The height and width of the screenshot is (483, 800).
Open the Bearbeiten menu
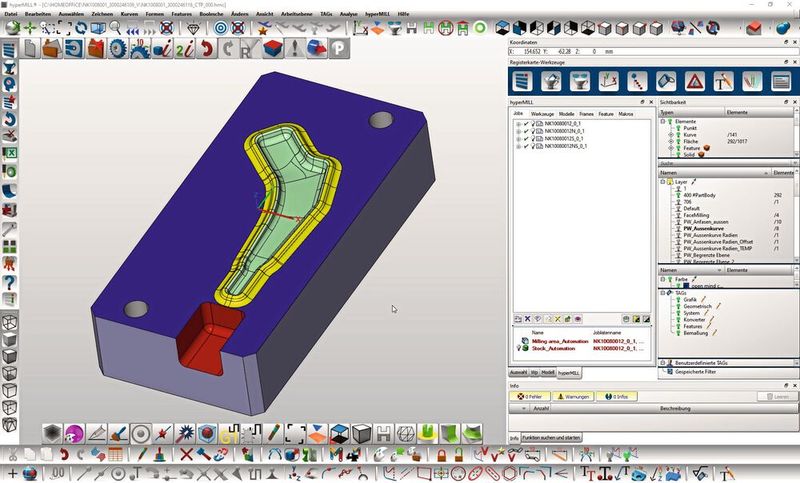point(38,13)
